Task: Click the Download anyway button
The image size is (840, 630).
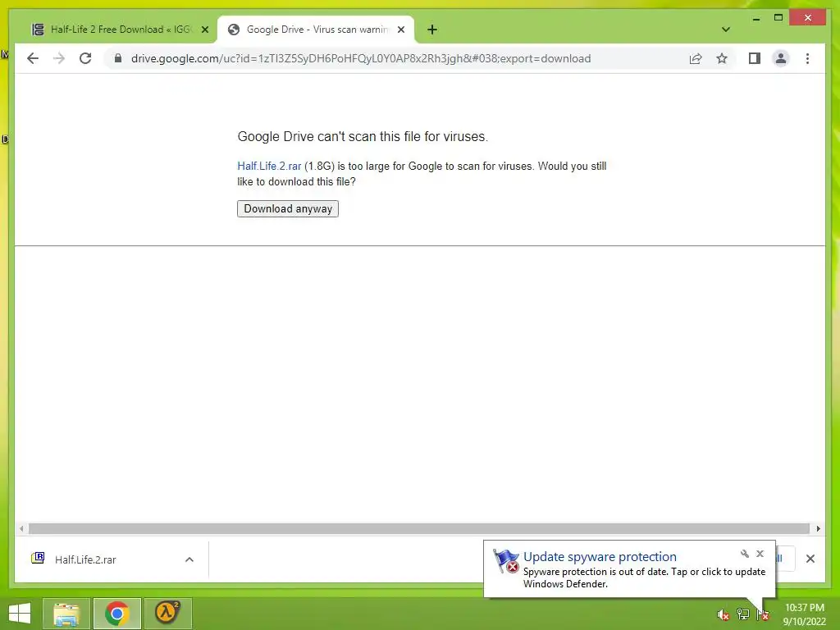Action: coord(288,208)
